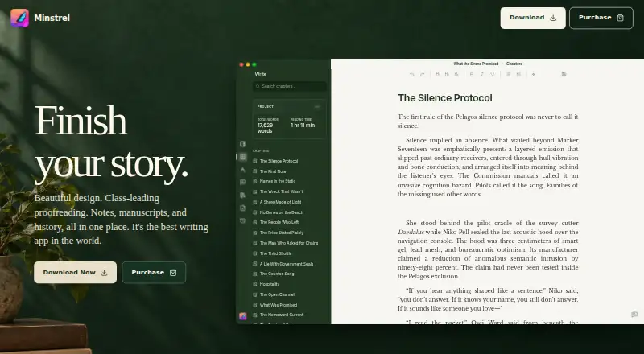Click the 'What the Sirens Promised' breadcrumb
This screenshot has width=644, height=354.
click(x=476, y=64)
